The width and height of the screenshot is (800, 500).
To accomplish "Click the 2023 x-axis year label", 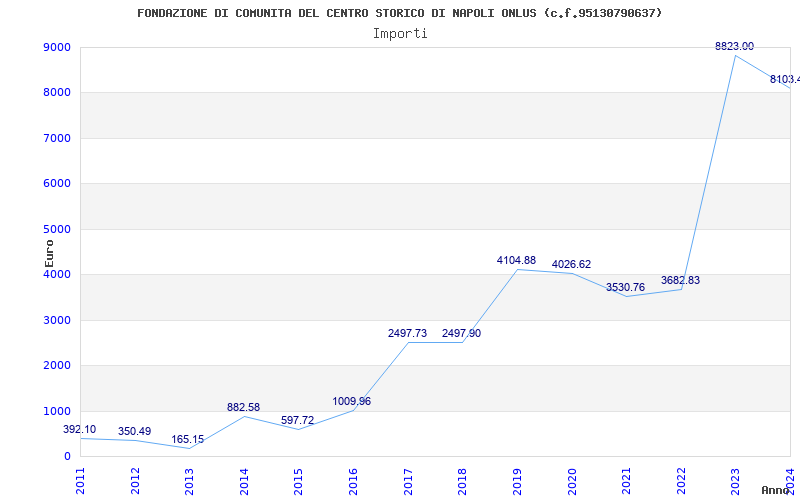I will click(735, 481).
